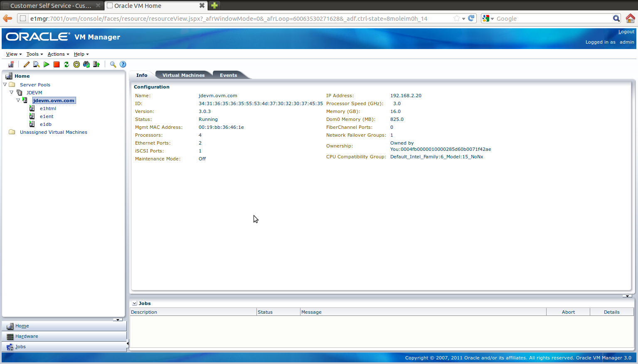Click the red Stop square icon
Image resolution: width=638 pixels, height=364 pixels.
(x=57, y=64)
